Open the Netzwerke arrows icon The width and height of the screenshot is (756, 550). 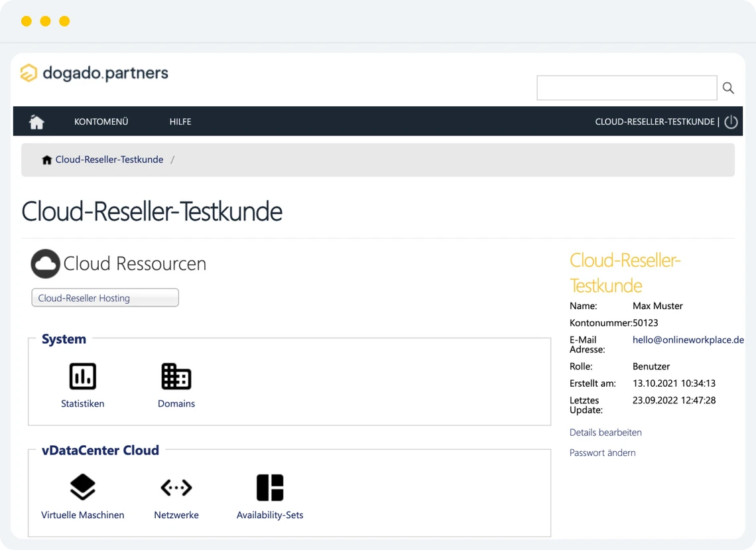(x=176, y=488)
